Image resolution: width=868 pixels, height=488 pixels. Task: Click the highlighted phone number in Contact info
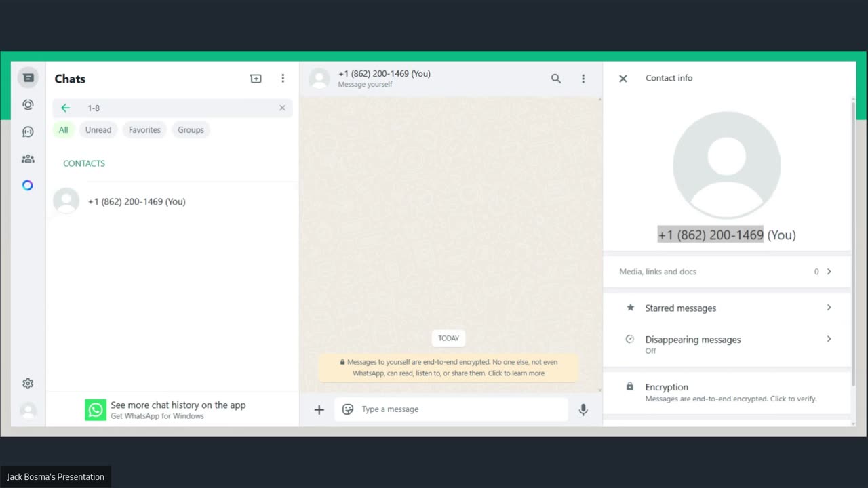pos(711,235)
